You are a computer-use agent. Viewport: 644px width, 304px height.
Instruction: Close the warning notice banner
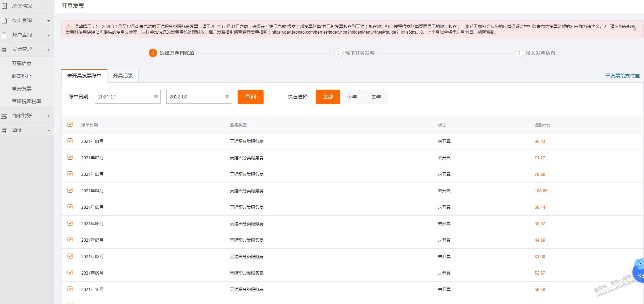point(635,29)
